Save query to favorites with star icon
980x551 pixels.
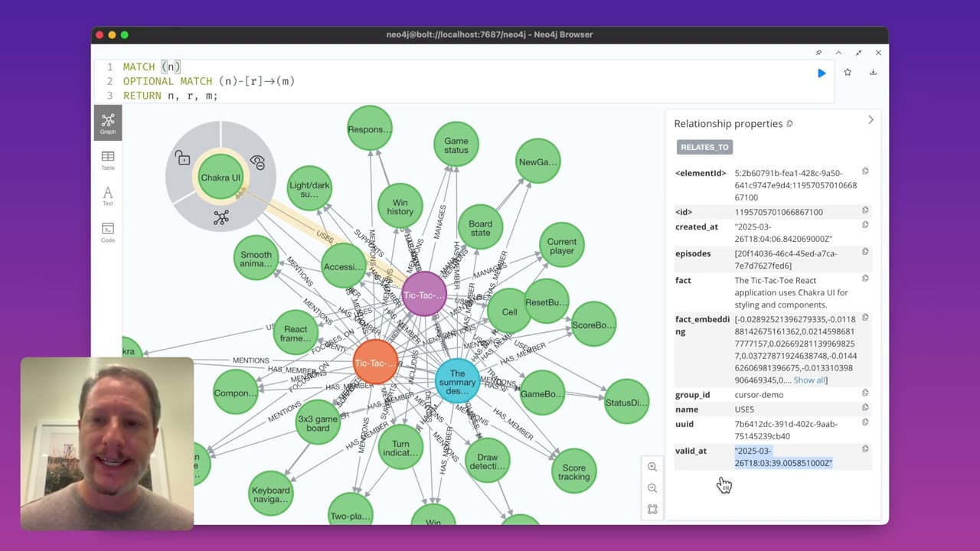coord(848,72)
